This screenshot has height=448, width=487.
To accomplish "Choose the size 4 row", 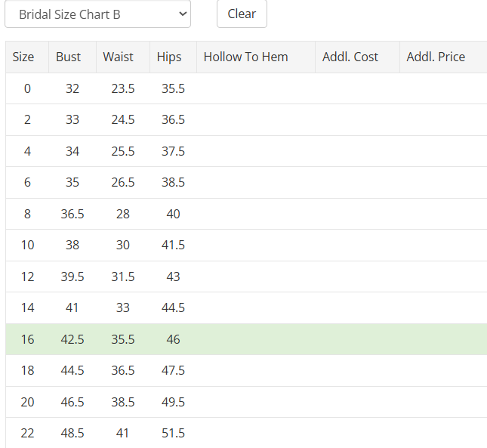I will (246, 151).
